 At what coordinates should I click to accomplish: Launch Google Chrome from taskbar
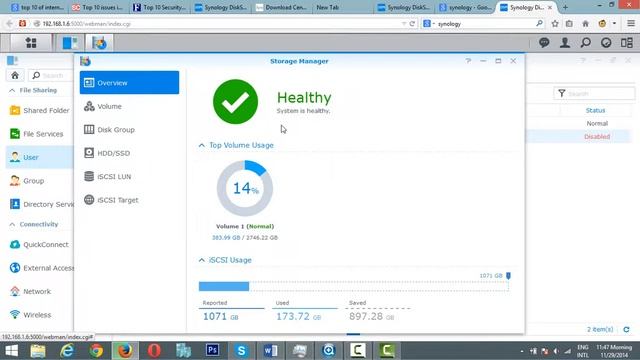tap(96, 351)
